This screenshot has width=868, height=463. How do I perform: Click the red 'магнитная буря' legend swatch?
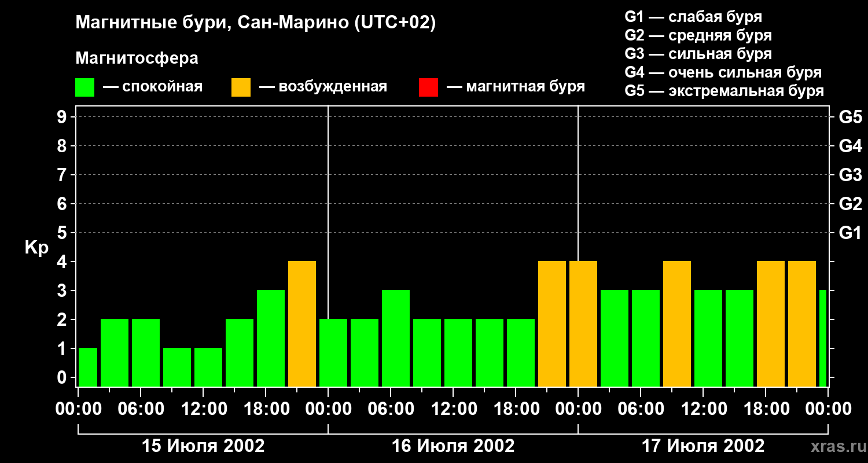(x=428, y=87)
